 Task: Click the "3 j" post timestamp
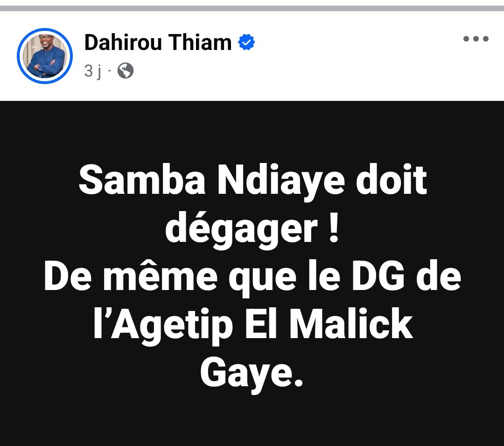point(93,71)
